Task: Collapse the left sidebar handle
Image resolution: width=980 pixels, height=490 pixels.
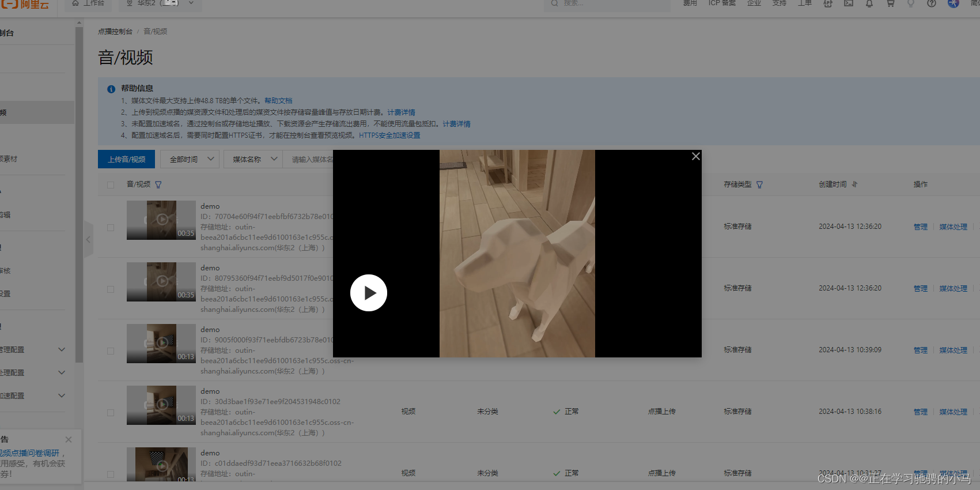Action: pyautogui.click(x=88, y=239)
